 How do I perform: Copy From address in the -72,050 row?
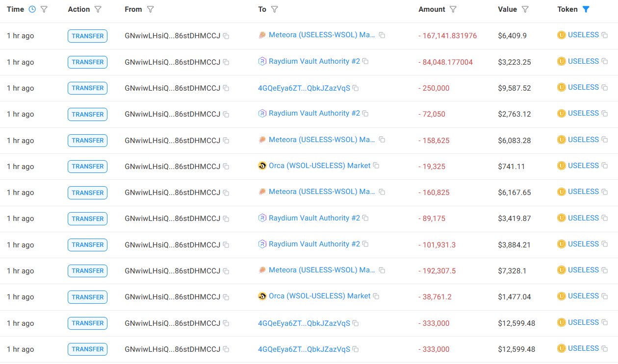[226, 115]
